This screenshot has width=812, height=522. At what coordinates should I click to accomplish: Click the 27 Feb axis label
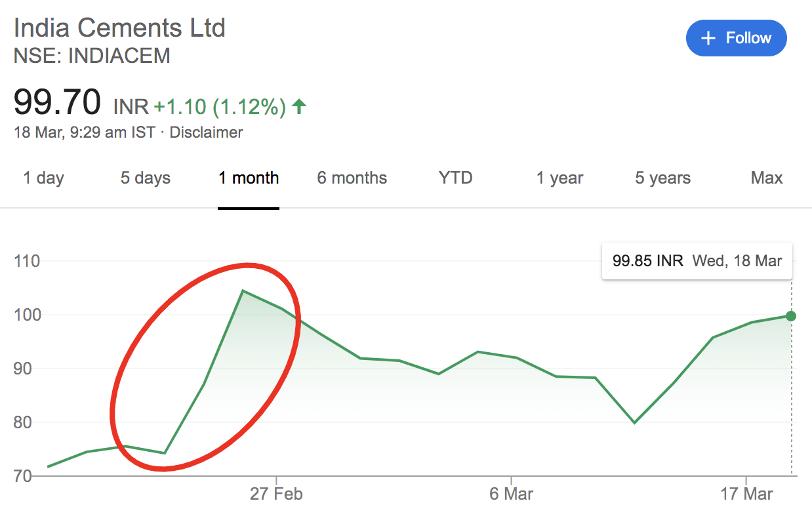pyautogui.click(x=276, y=494)
